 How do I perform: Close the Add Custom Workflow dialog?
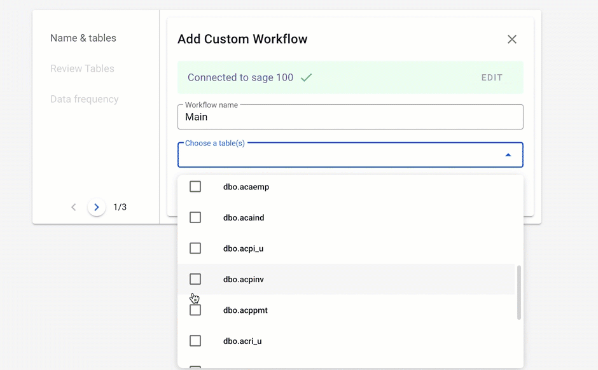click(x=512, y=39)
